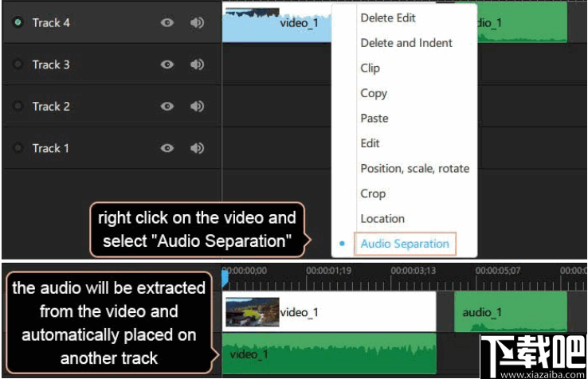588x379 pixels.
Task: Click Track 4 label
Action: pyautogui.click(x=51, y=22)
